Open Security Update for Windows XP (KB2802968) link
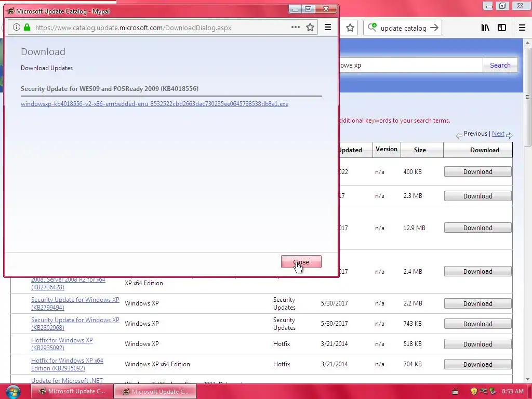 click(75, 324)
